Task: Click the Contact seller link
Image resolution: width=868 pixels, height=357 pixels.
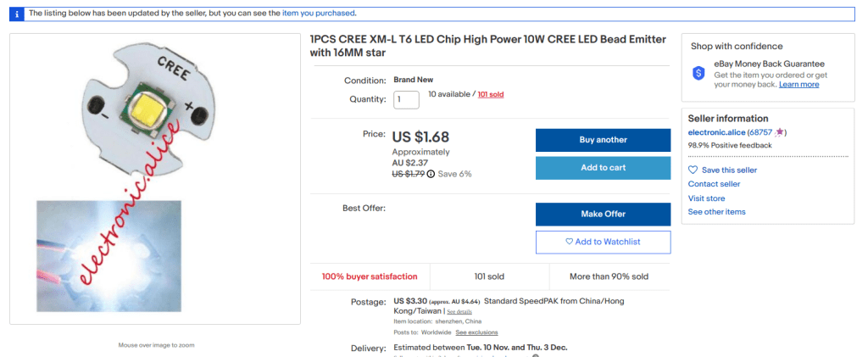Action: [714, 184]
